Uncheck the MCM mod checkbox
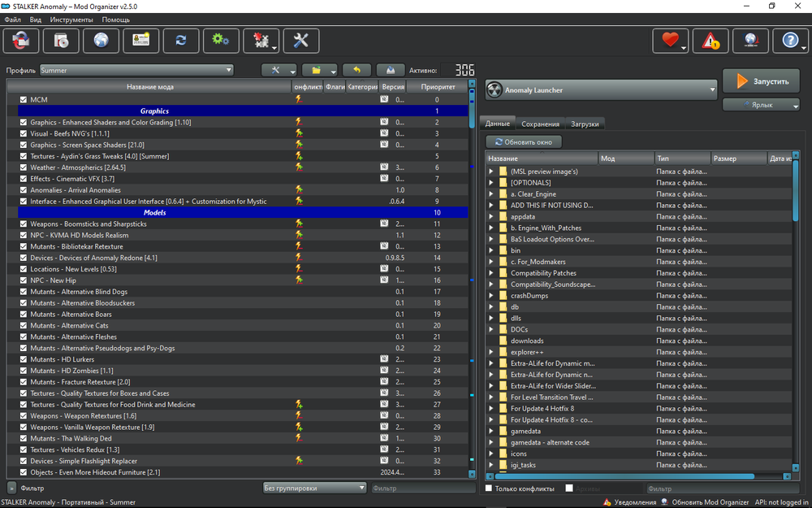The height and width of the screenshot is (508, 812). [x=24, y=100]
